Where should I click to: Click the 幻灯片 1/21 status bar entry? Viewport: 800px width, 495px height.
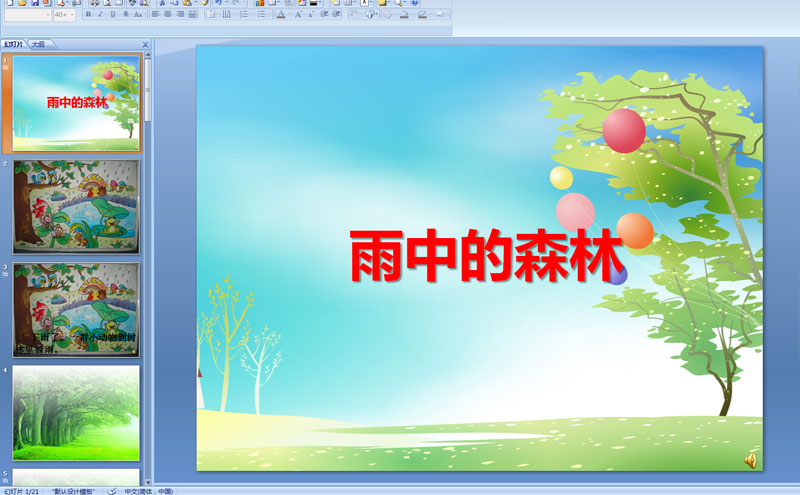pyautogui.click(x=21, y=491)
